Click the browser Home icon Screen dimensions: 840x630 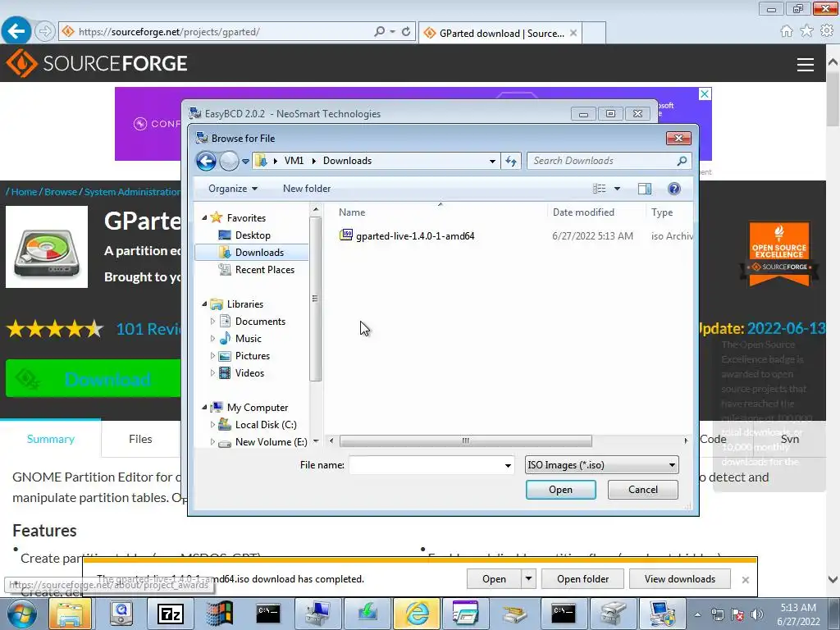point(787,31)
